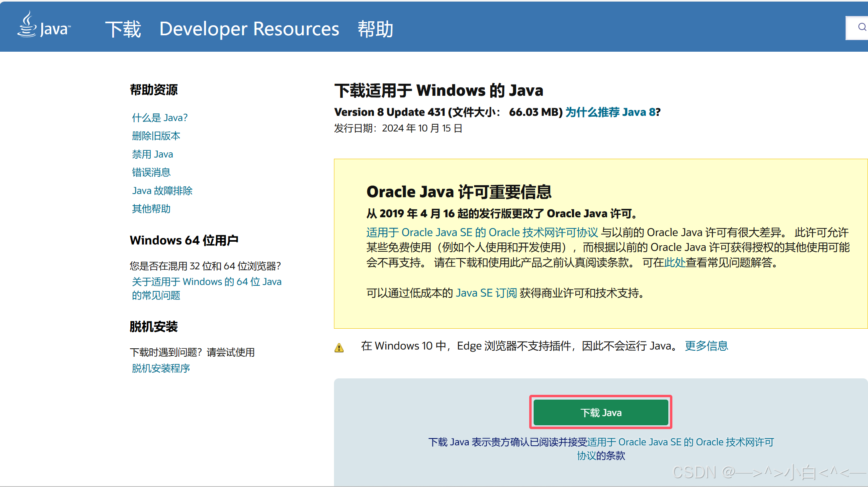
Task: Open the Java 故障排除 link
Action: point(162,191)
